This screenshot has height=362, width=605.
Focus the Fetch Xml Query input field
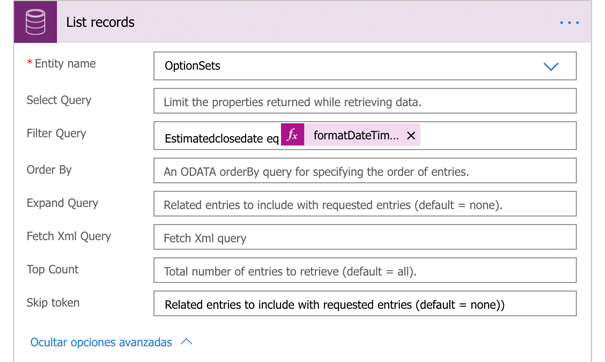point(365,237)
